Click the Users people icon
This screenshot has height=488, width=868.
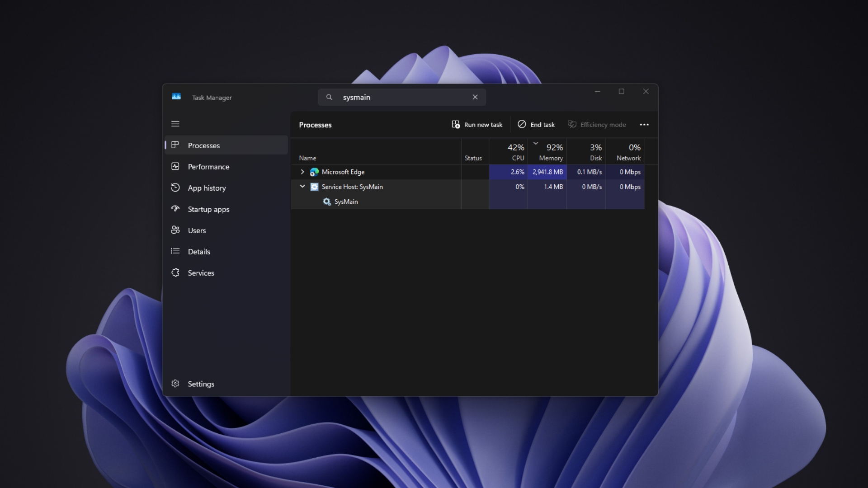(175, 230)
